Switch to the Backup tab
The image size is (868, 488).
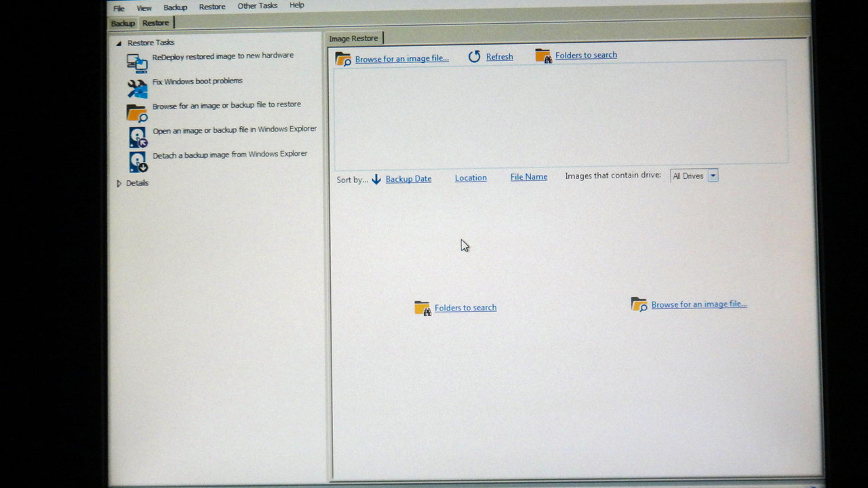click(123, 24)
